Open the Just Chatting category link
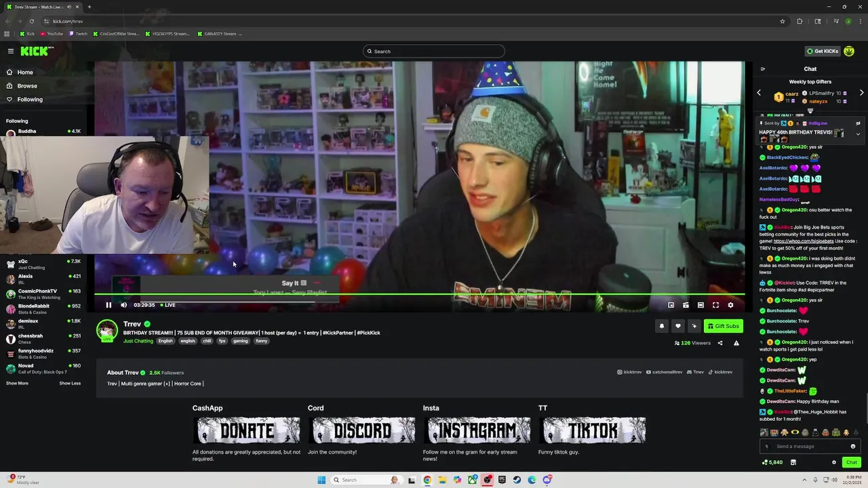 138,341
